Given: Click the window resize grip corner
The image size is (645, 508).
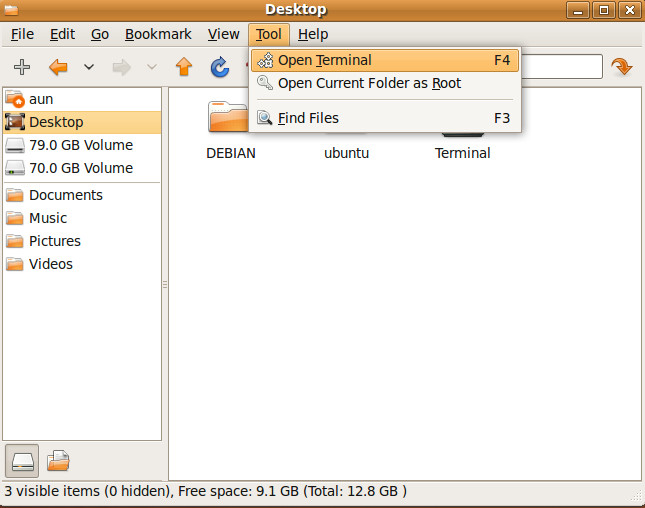Looking at the screenshot, I should tap(637, 496).
